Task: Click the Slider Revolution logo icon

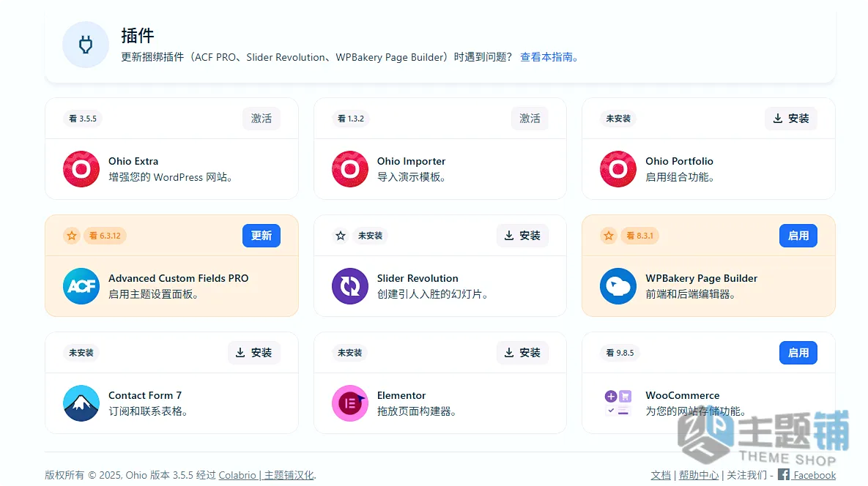Action: (350, 286)
